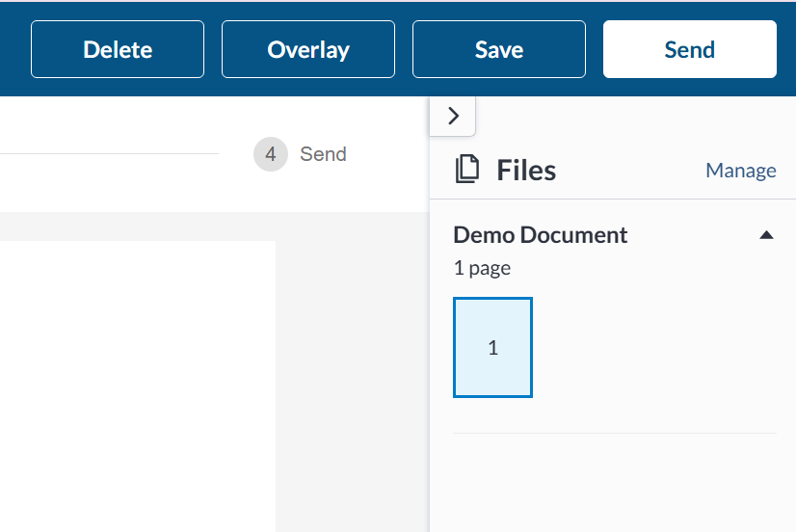Open the Overlay option
Image resolution: width=796 pixels, height=532 pixels.
click(x=308, y=49)
